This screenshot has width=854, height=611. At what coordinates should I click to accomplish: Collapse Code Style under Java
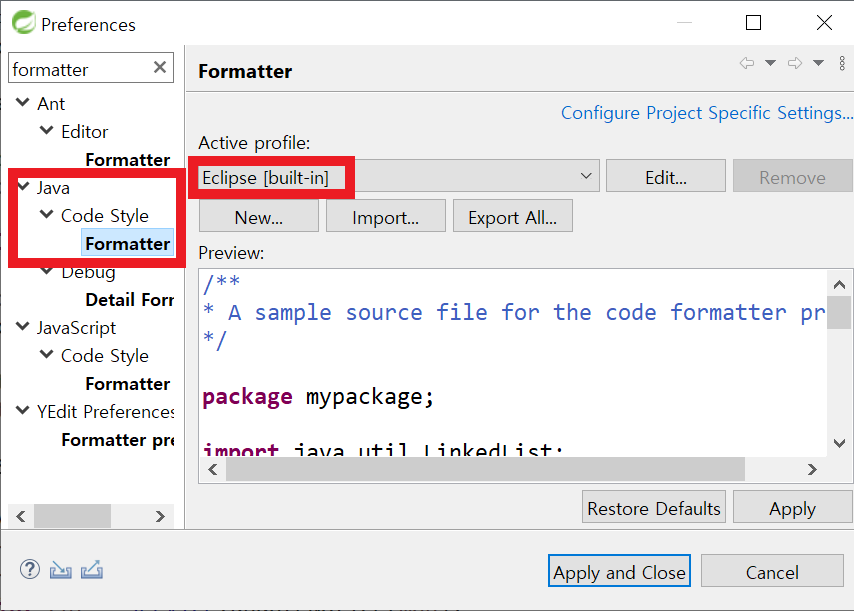pos(47,214)
